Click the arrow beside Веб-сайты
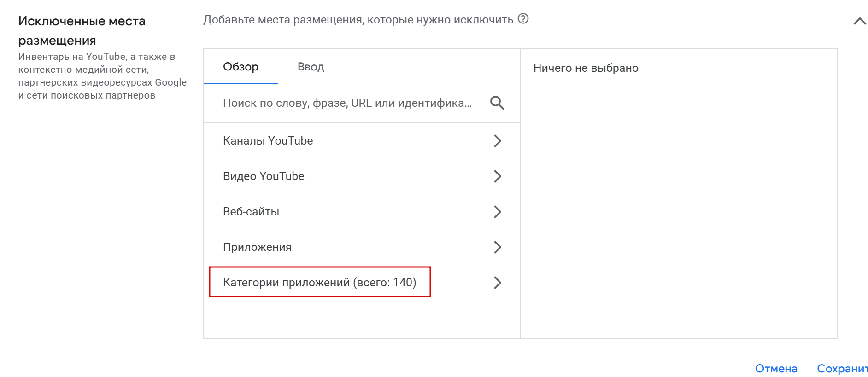868x377 pixels. (x=497, y=212)
